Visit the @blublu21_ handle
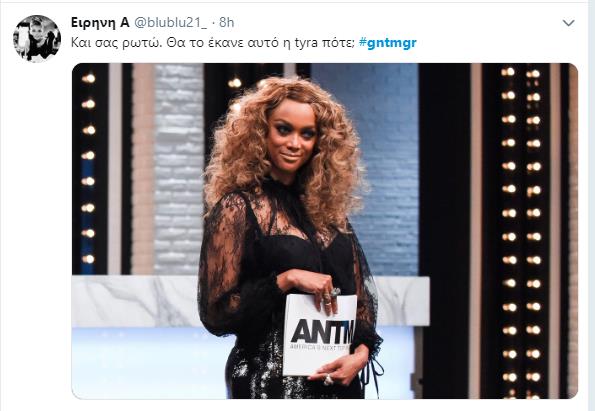The image size is (595, 411). point(171,22)
